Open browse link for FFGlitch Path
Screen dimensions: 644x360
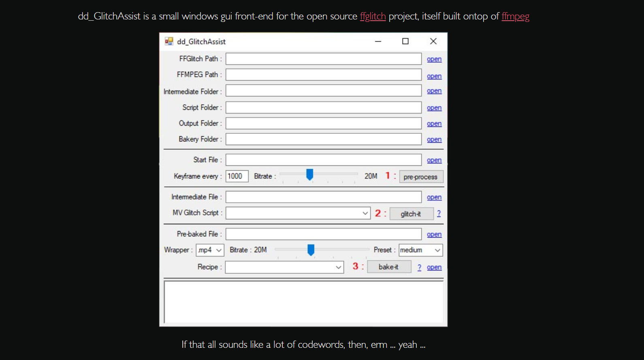coord(434,59)
